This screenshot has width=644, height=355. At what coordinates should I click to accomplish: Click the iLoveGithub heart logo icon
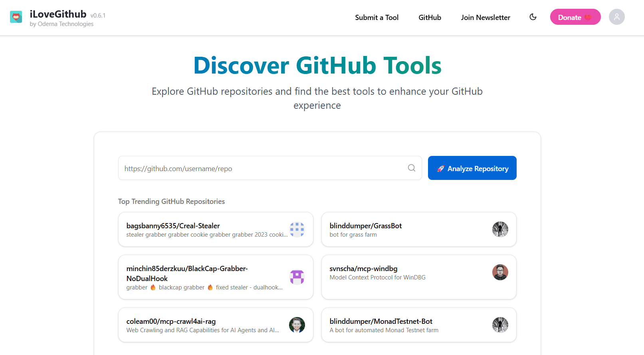(16, 17)
